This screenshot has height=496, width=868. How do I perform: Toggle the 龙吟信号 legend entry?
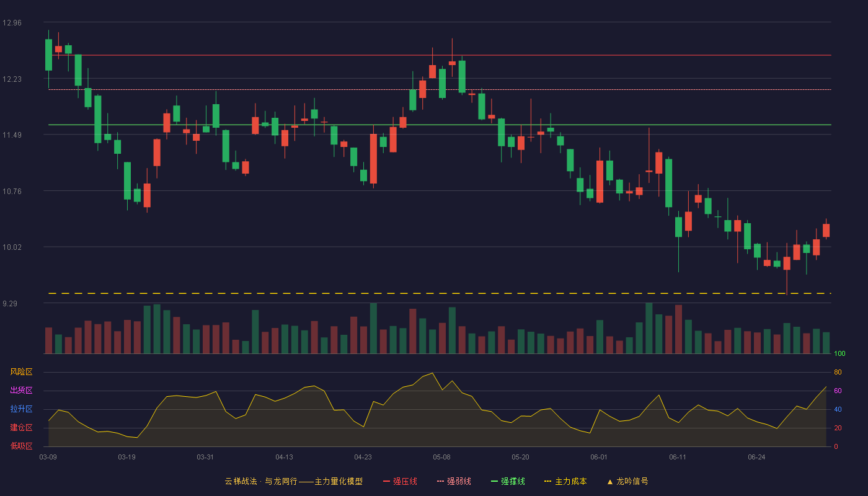627,481
